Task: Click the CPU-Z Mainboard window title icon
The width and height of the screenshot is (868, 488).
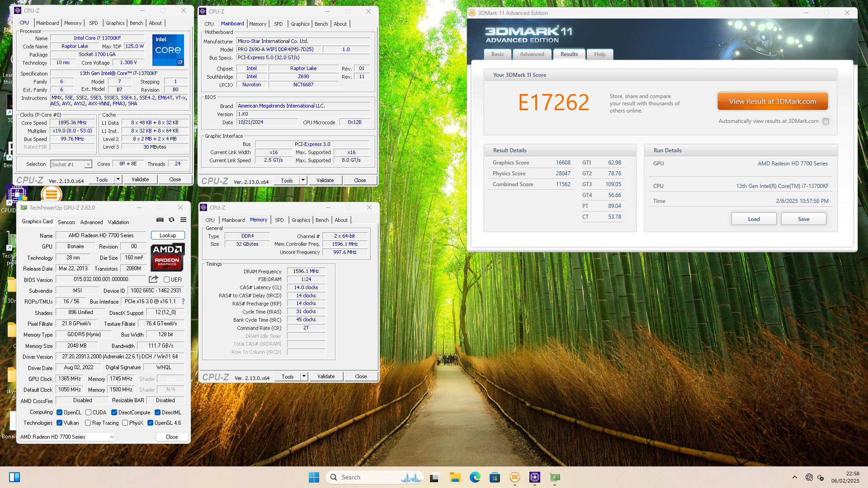Action: [x=203, y=11]
